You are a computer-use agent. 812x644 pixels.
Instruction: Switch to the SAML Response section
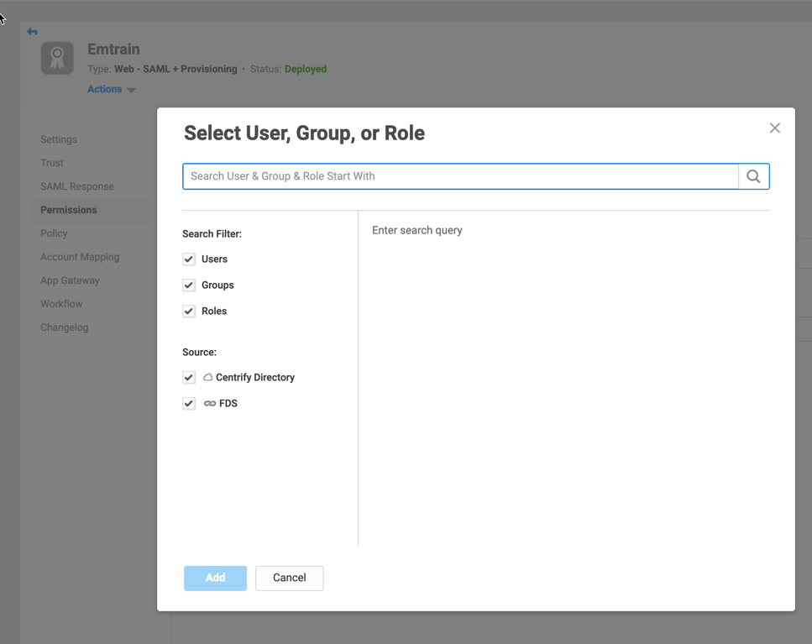pos(77,186)
